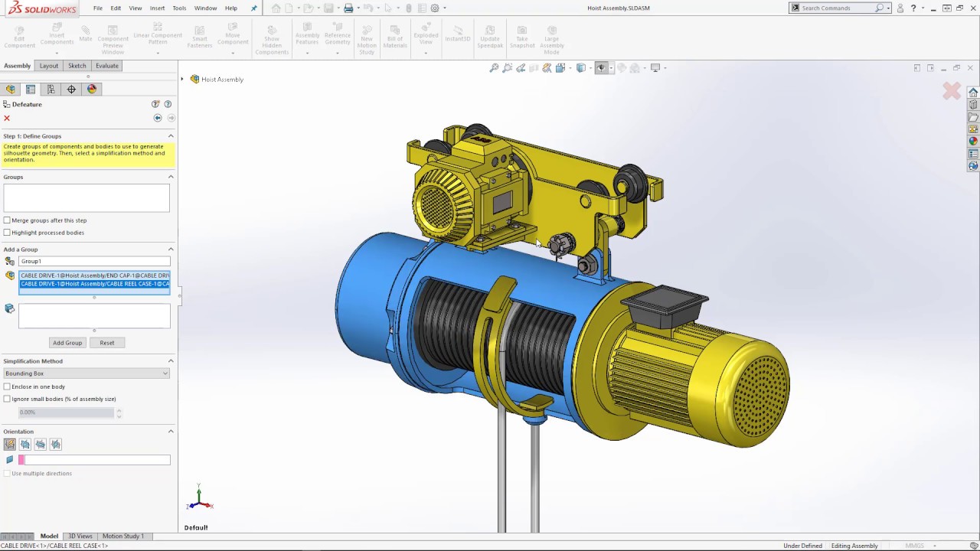Open the DisplayManager color sphere tab
This screenshot has width=980, height=551.
click(x=92, y=89)
